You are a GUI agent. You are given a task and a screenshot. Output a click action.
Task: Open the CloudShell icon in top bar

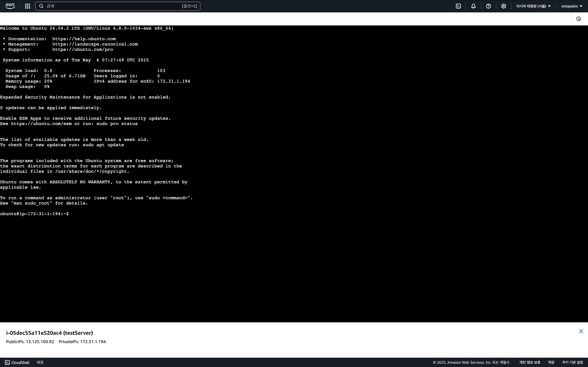[458, 6]
